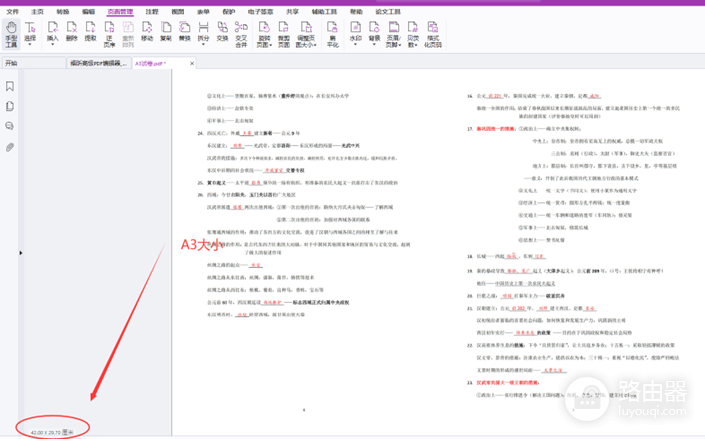Image resolution: width=705 pixels, height=439 pixels.
Task: Select the Hand tool (手型工具)
Action: [x=11, y=34]
